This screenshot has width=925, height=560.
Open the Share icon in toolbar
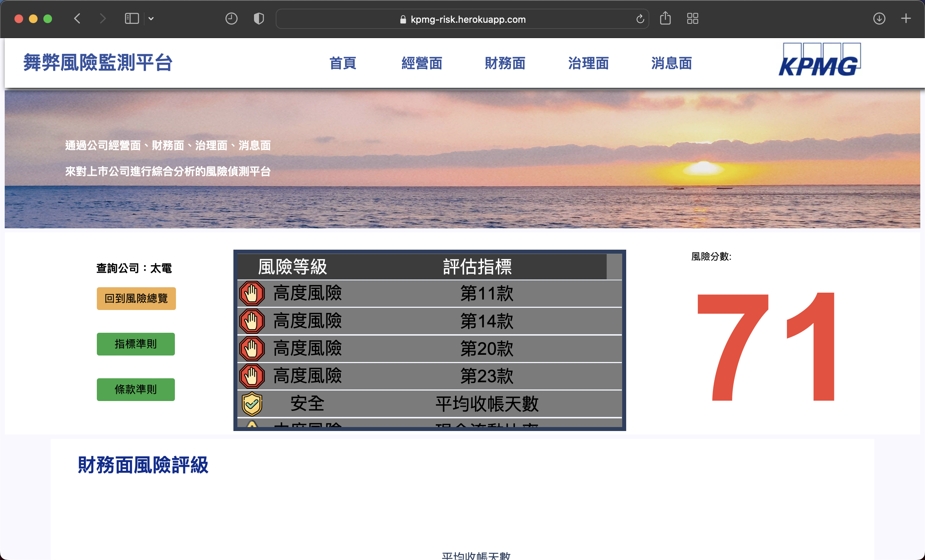[x=665, y=18]
